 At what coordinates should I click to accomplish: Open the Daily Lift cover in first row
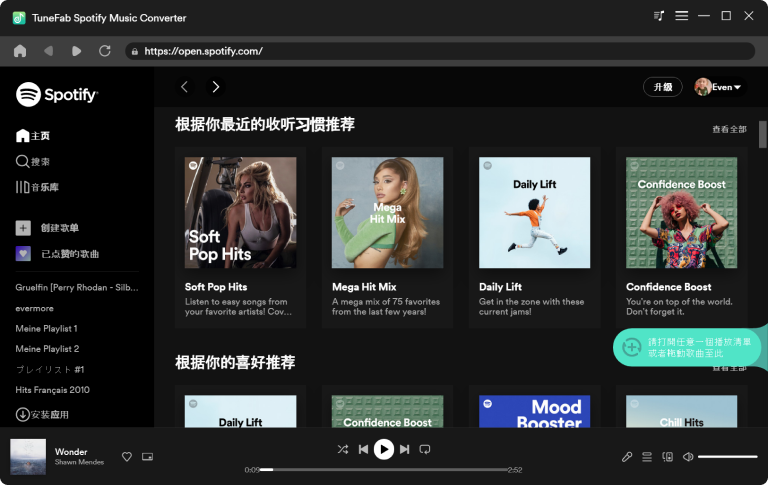point(534,213)
